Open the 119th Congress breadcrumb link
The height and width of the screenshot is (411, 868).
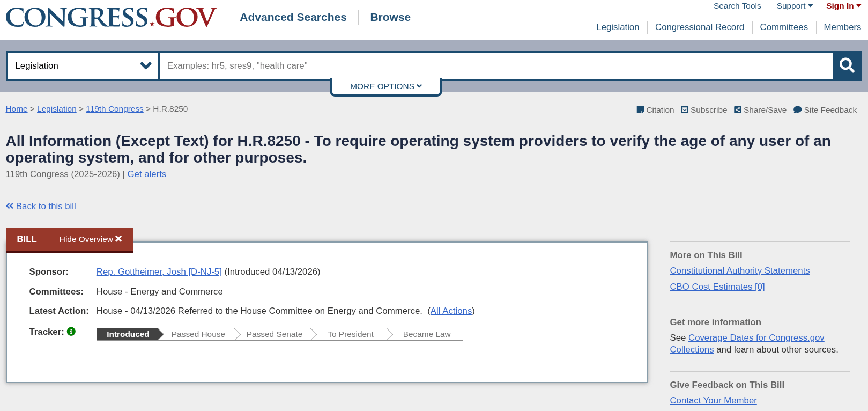click(x=115, y=109)
